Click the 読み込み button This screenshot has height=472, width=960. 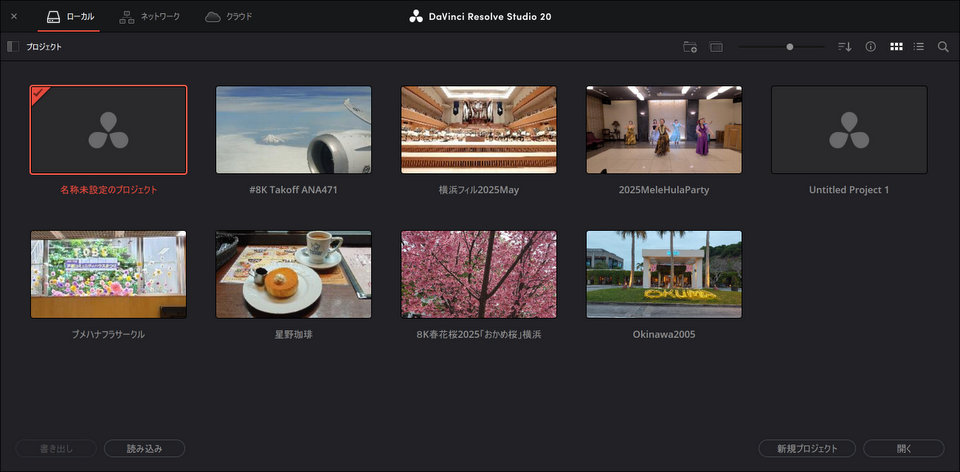pyautogui.click(x=144, y=448)
